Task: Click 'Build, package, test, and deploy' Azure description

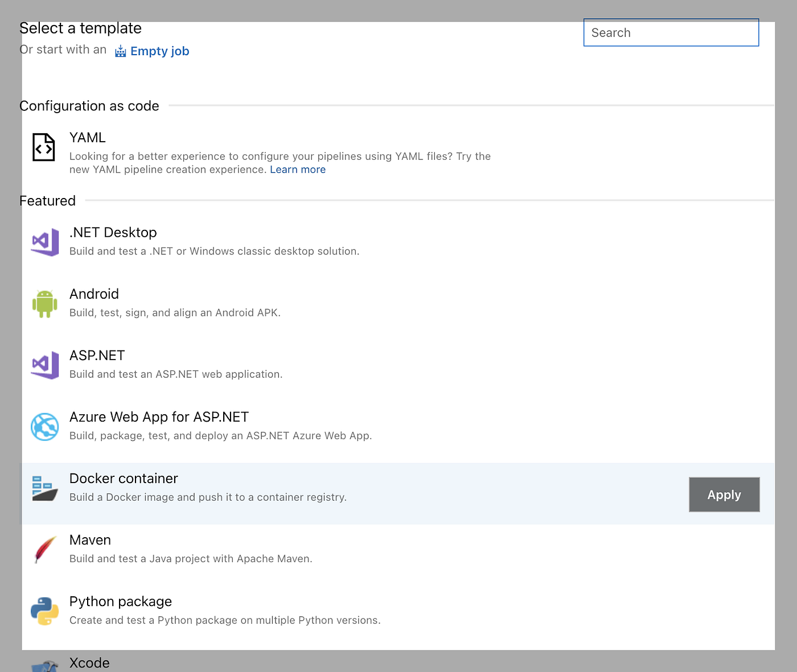Action: 220,436
